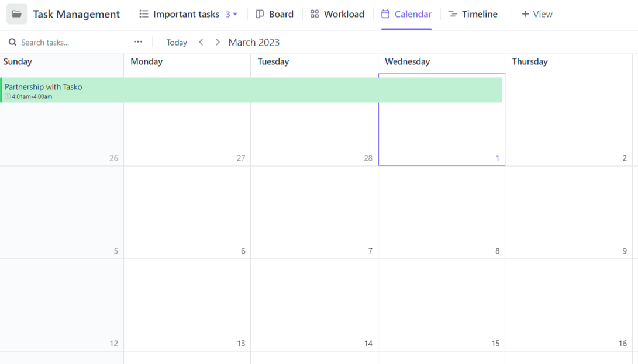Jump to Today in calendar
The image size is (638, 364).
[x=177, y=42]
